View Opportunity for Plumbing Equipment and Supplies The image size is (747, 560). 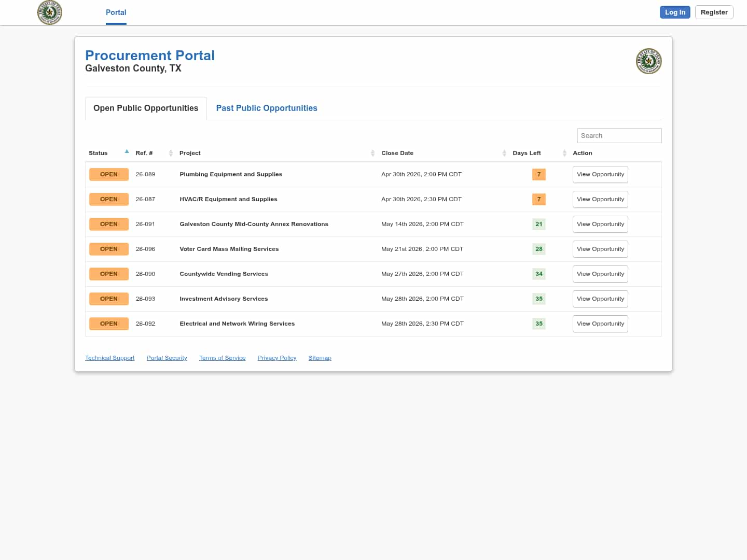[x=600, y=174]
